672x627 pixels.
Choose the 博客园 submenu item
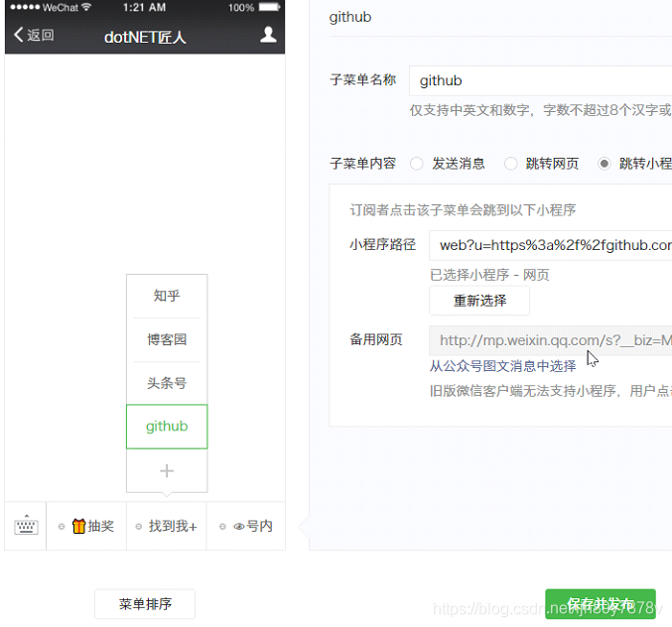167,339
